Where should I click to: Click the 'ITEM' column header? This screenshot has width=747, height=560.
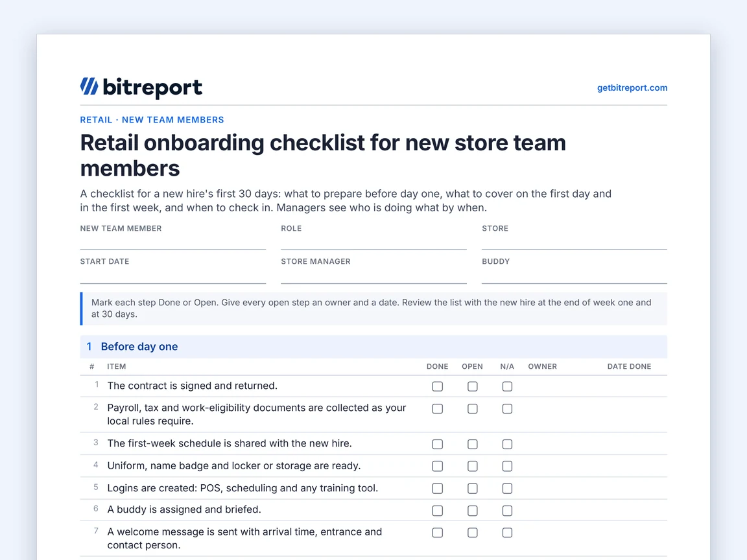pos(116,367)
